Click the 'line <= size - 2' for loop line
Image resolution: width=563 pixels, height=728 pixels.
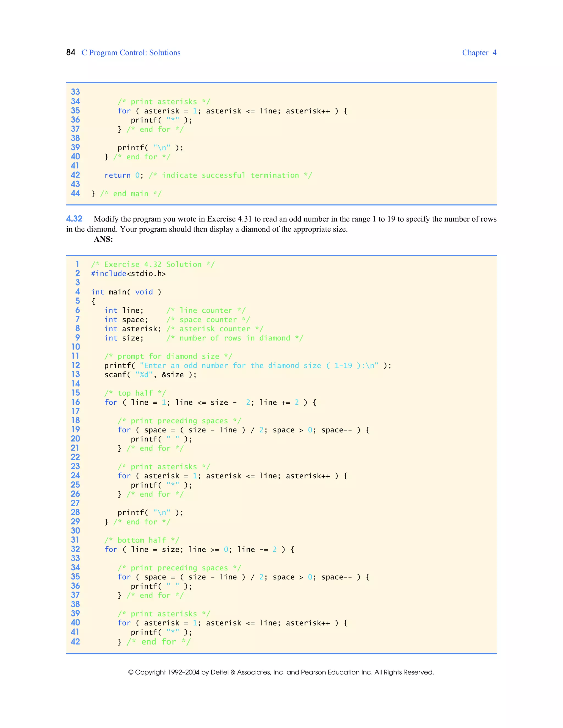click(x=211, y=402)
